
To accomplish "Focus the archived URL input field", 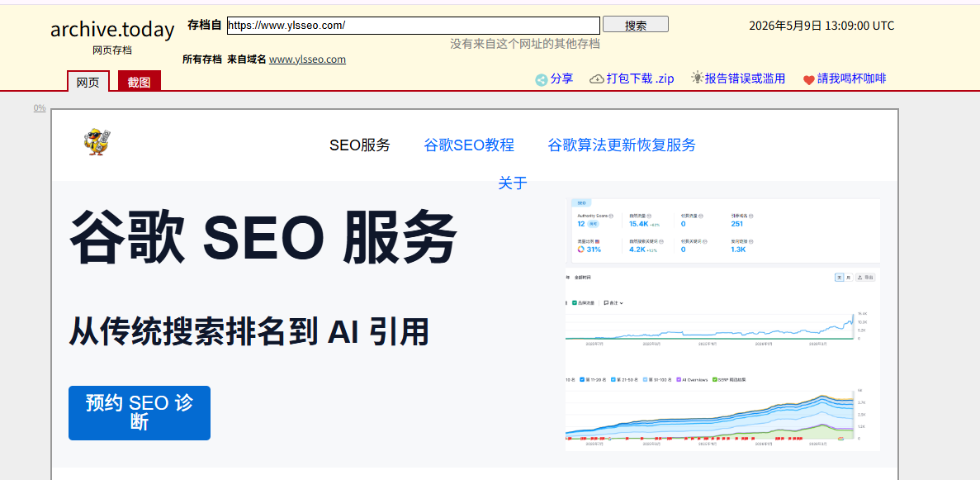I will pos(413,26).
